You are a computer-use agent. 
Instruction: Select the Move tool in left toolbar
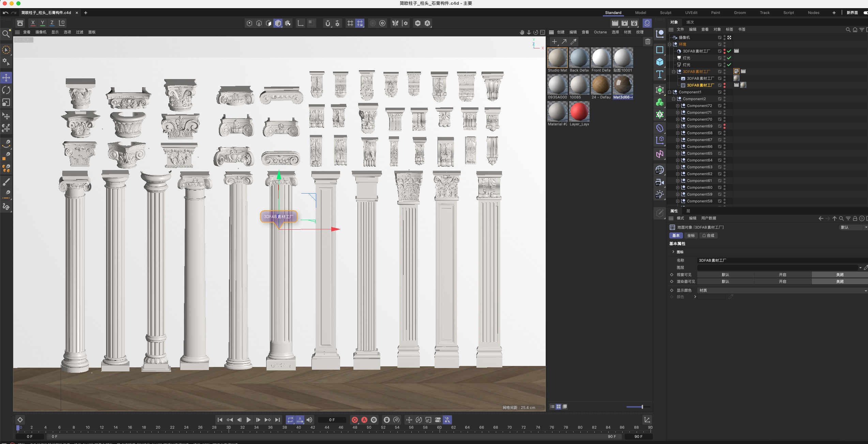(6, 78)
